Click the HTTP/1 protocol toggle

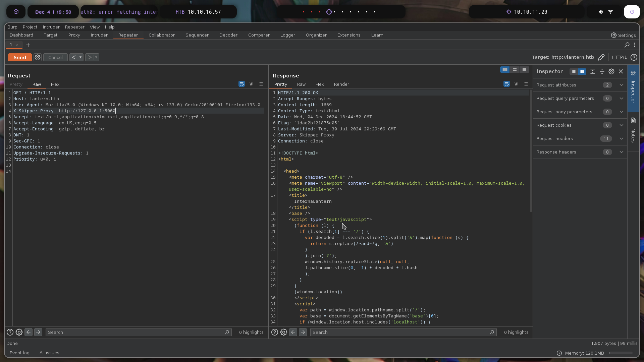tap(619, 57)
